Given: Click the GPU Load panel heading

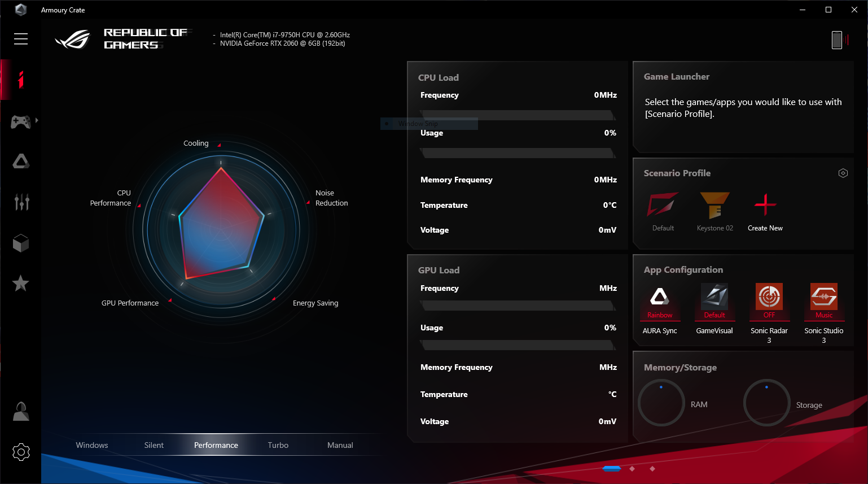Looking at the screenshot, I should click(439, 271).
